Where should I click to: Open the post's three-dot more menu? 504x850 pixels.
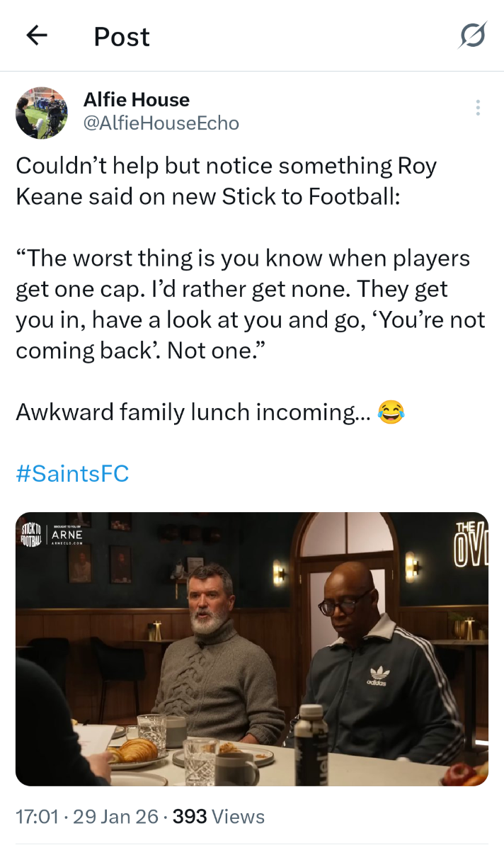(x=478, y=108)
